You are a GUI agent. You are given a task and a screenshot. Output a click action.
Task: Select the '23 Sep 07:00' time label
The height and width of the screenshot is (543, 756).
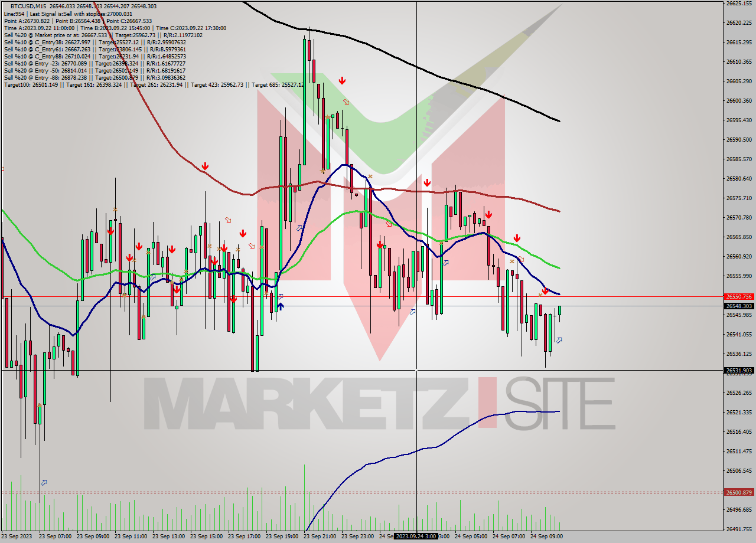[x=55, y=536]
